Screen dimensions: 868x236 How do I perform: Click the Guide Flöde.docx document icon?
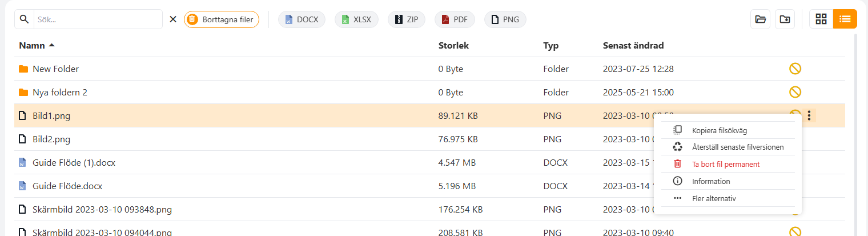(x=23, y=186)
